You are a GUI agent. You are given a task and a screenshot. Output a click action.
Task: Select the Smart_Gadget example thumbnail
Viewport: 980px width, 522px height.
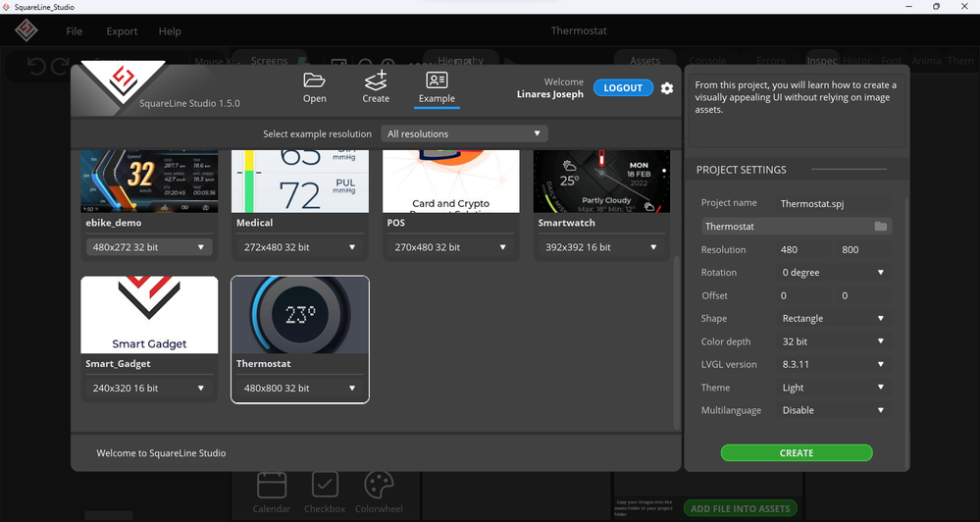point(149,315)
